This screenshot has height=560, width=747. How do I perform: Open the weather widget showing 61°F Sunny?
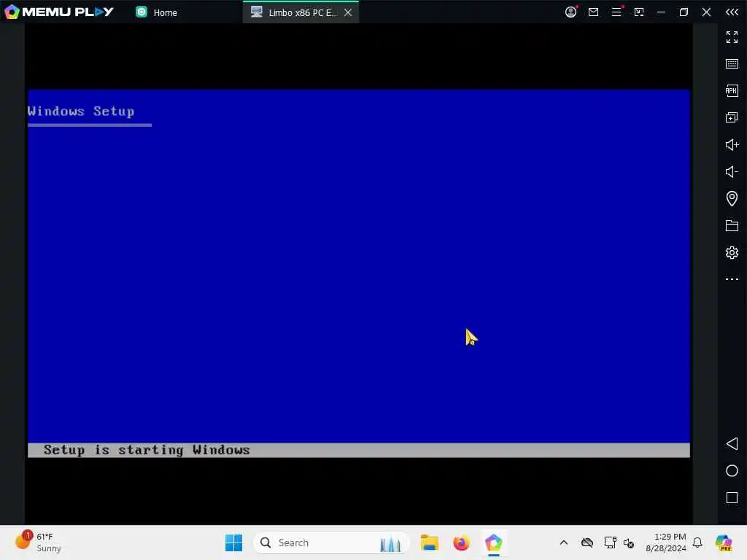[x=39, y=542]
